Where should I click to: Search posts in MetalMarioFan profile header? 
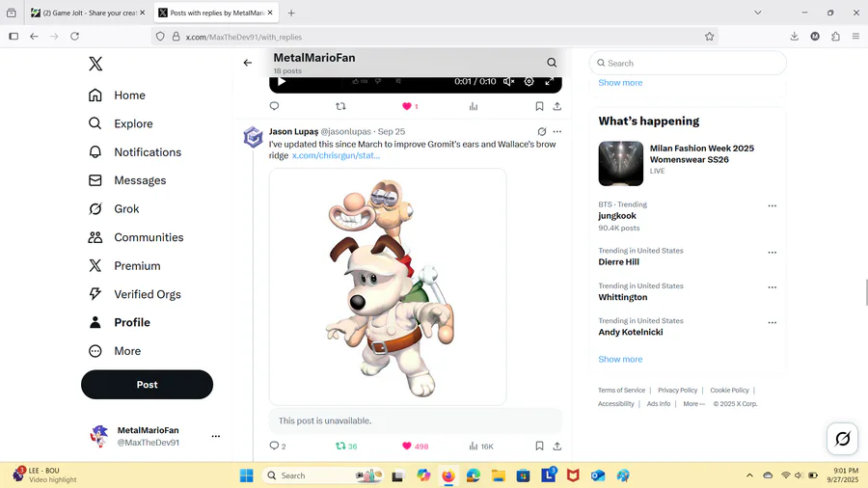[552, 63]
